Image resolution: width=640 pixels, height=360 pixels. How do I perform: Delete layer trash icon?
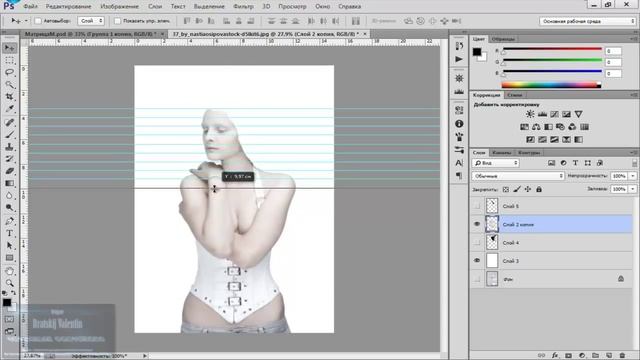622,356
